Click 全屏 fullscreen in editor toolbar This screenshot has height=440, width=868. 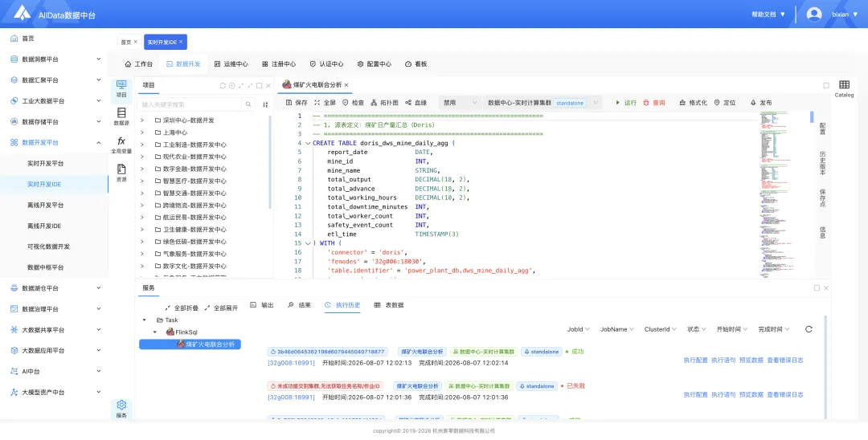[325, 103]
